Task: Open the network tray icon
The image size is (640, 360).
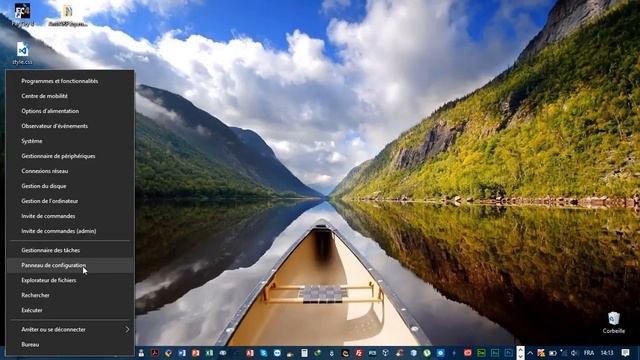Action: pos(564,353)
